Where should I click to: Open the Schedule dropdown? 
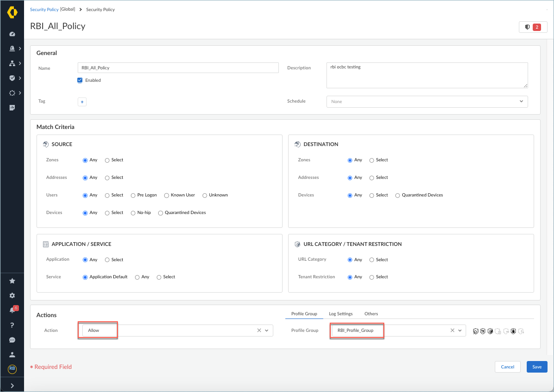427,101
